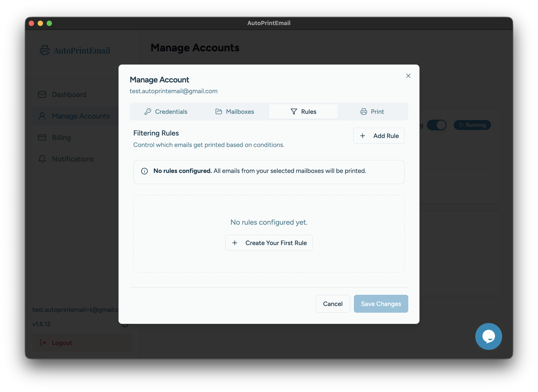Click the Add Rule button
Screen dimensions: 538x392
coord(379,136)
